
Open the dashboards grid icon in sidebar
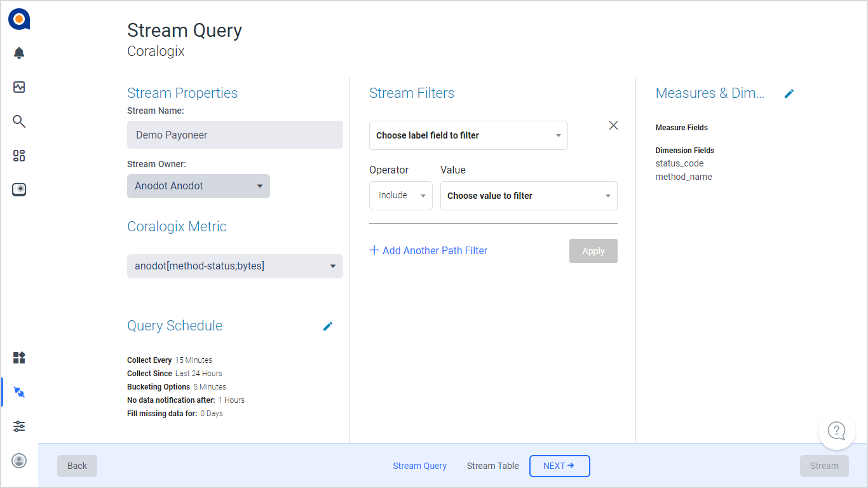(x=19, y=156)
